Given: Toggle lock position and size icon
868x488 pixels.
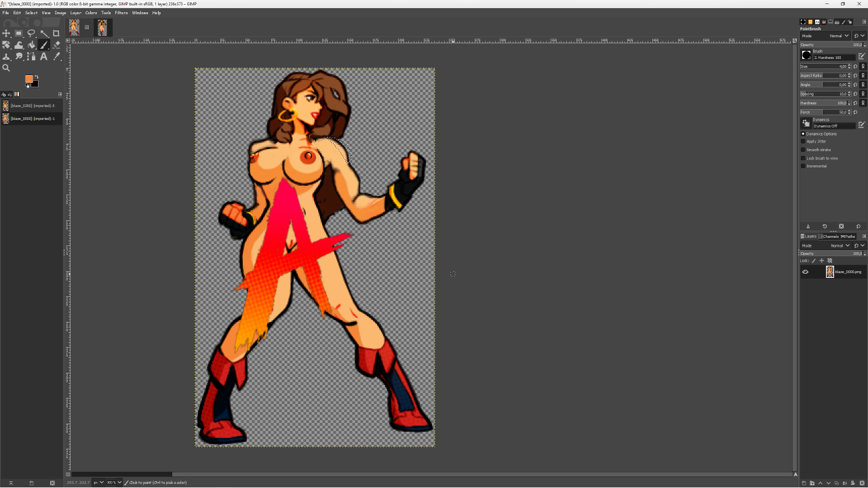Looking at the screenshot, I should [x=822, y=260].
